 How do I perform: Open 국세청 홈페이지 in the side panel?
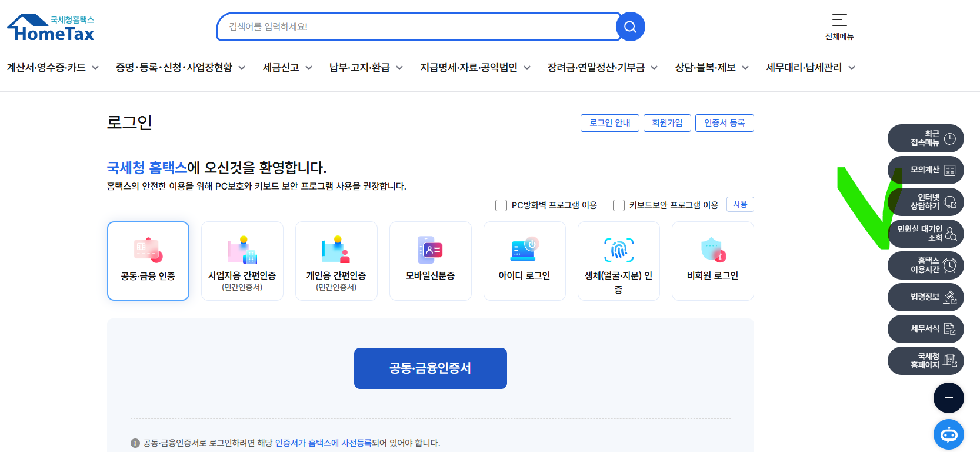pyautogui.click(x=926, y=361)
